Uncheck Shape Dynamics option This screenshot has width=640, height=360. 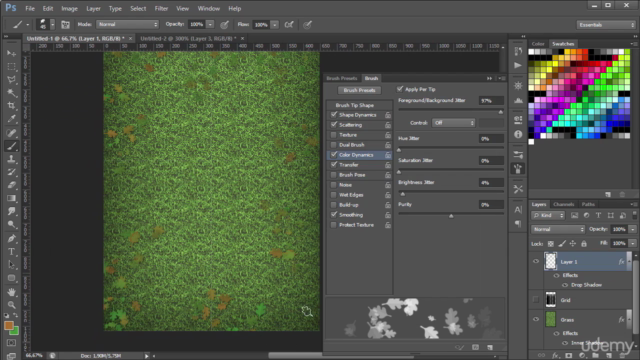pos(334,115)
